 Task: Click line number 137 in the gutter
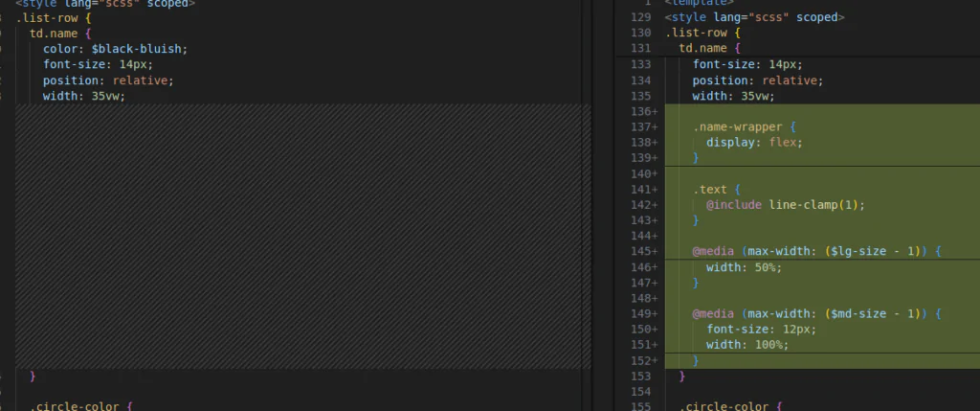[x=640, y=126]
